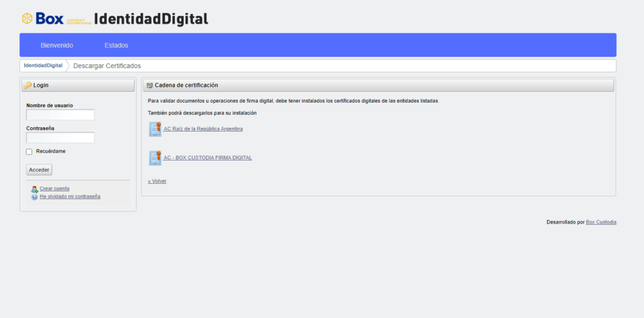Image resolution: width=644 pixels, height=318 pixels.
Task: Follow the He olvidado mi contraseña link
Action: (x=70, y=196)
